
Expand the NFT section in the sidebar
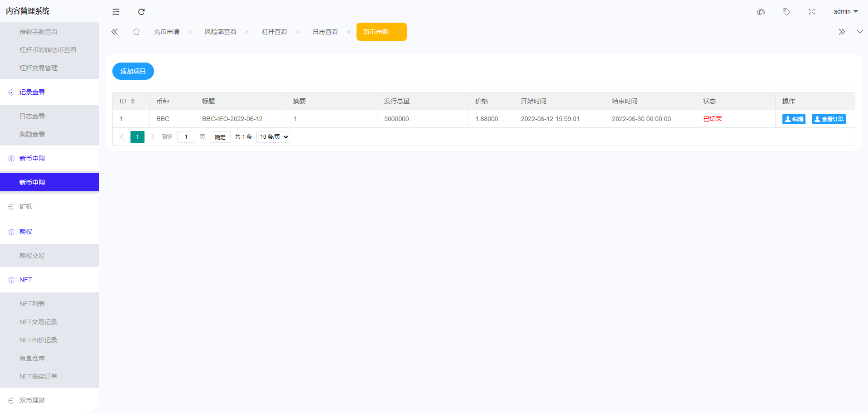click(x=25, y=280)
